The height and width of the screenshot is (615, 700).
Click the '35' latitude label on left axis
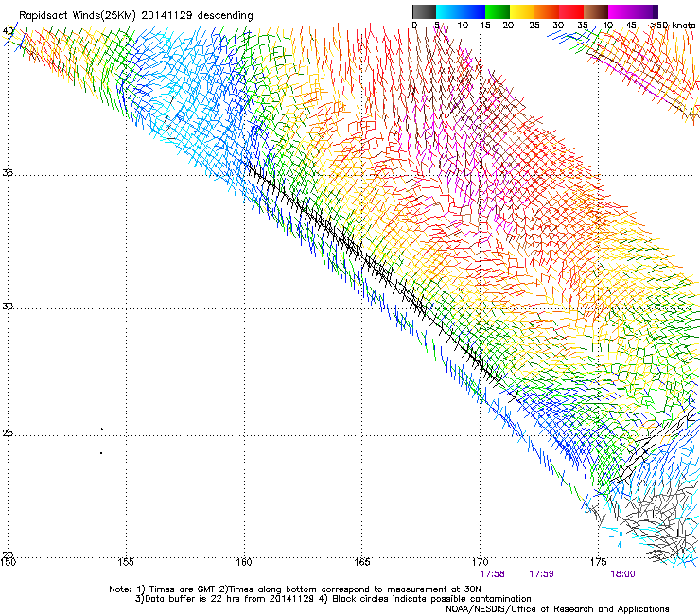pos(8,172)
